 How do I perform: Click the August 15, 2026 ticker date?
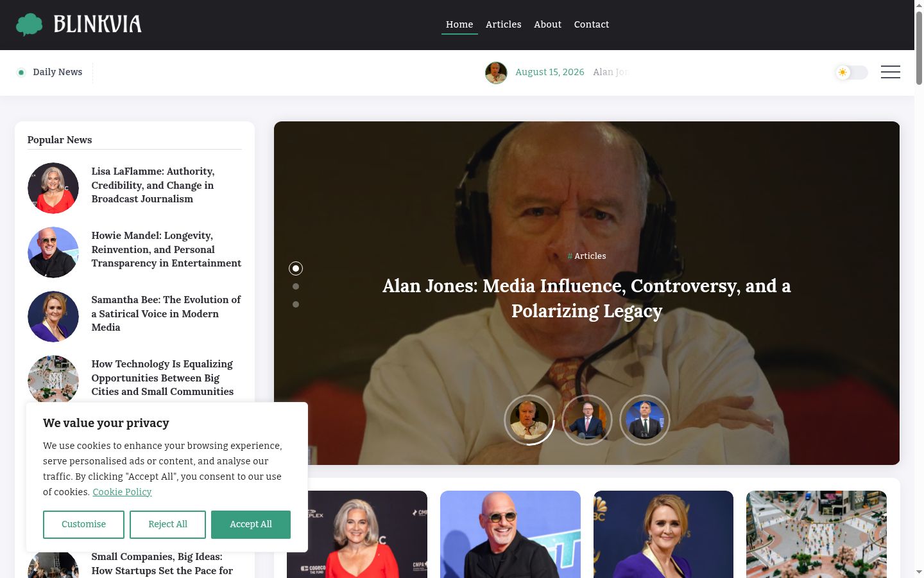550,72
